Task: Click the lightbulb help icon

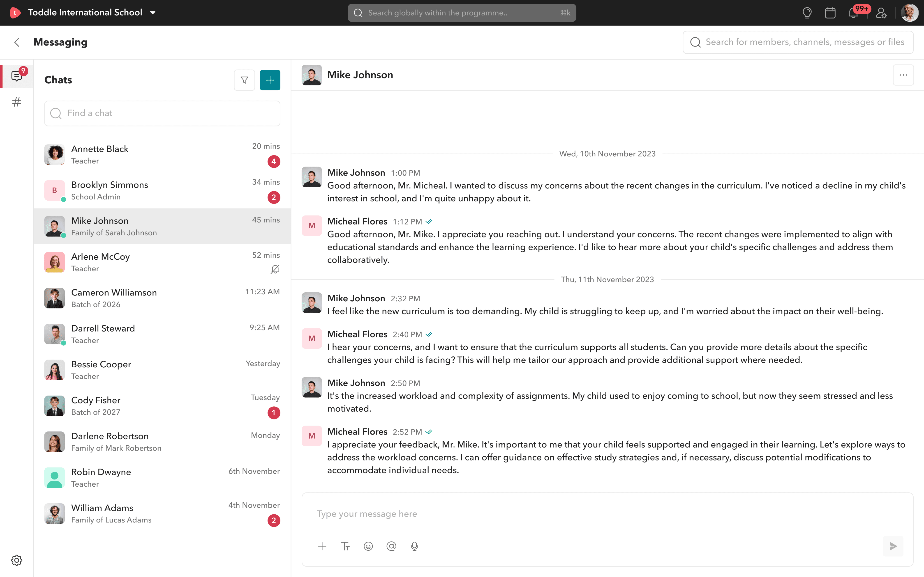Action: [x=807, y=13]
